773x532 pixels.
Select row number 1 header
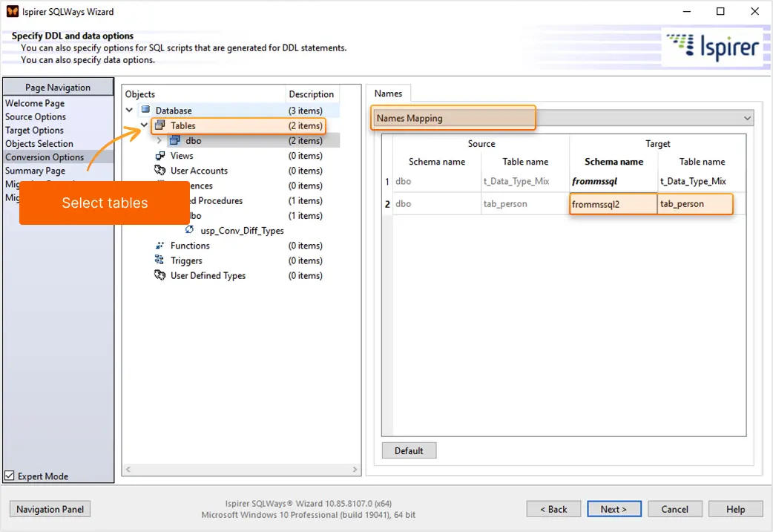point(387,182)
